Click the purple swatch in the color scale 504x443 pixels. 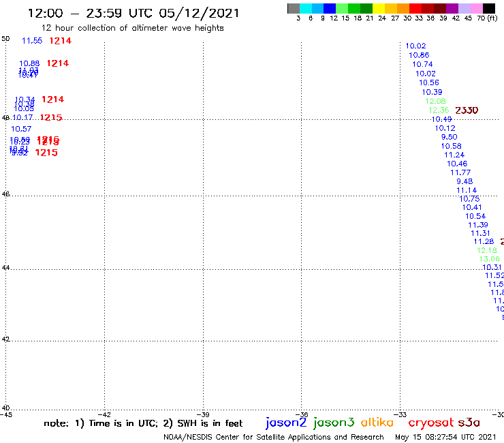click(452, 8)
